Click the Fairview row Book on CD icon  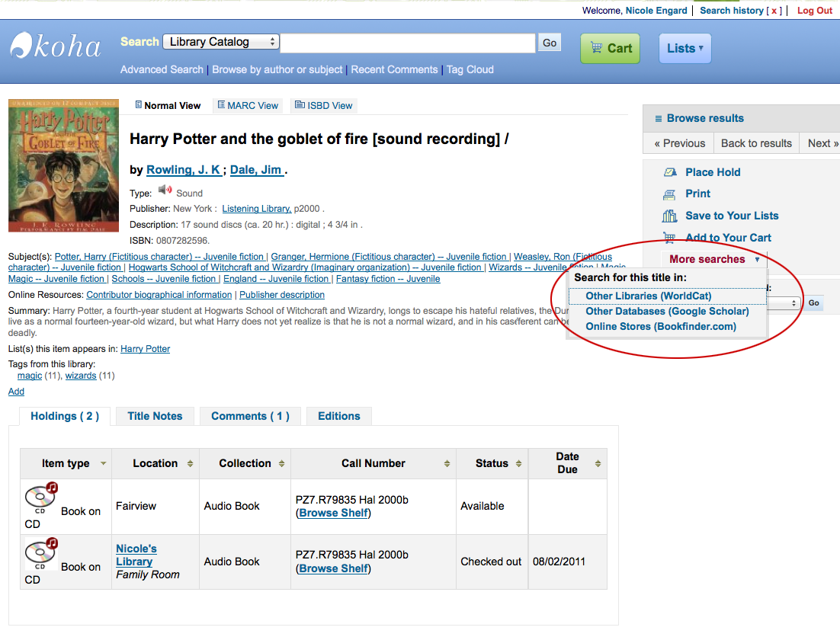click(41, 497)
